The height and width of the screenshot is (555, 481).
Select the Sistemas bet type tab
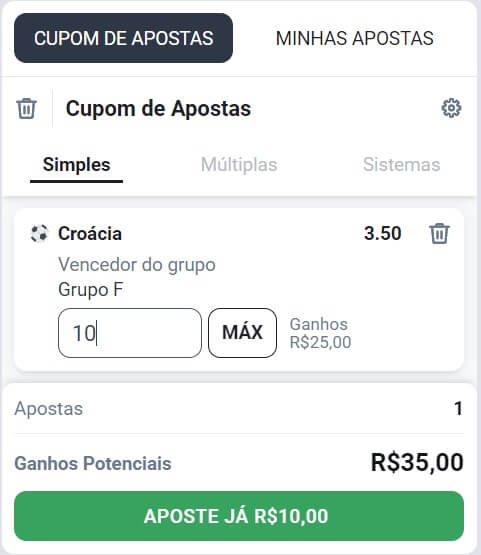[401, 165]
